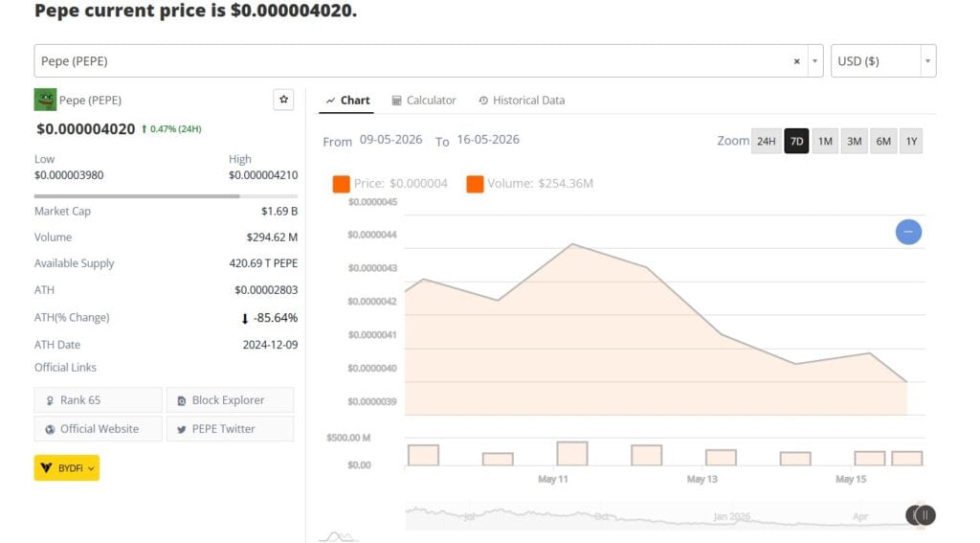Click the star favorite icon beside Pepe
Viewport: 980px width, 543px height.
tap(283, 100)
